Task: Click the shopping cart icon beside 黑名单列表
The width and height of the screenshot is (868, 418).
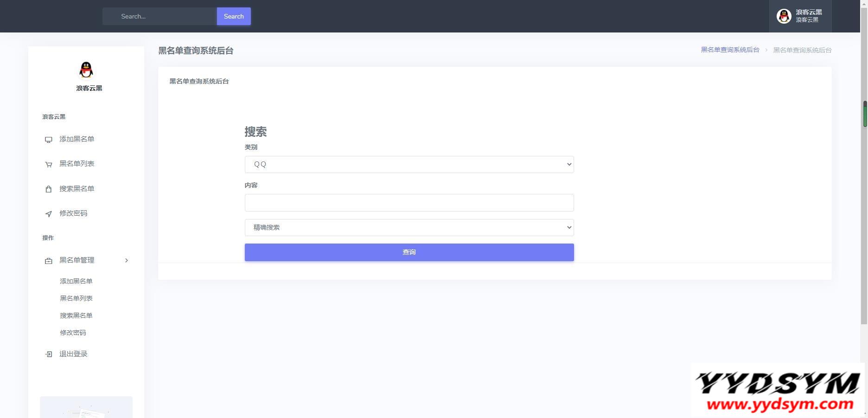Action: coord(48,164)
